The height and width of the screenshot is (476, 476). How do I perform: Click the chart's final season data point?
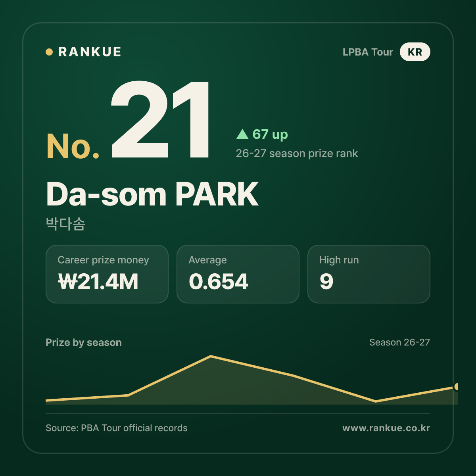point(457,387)
